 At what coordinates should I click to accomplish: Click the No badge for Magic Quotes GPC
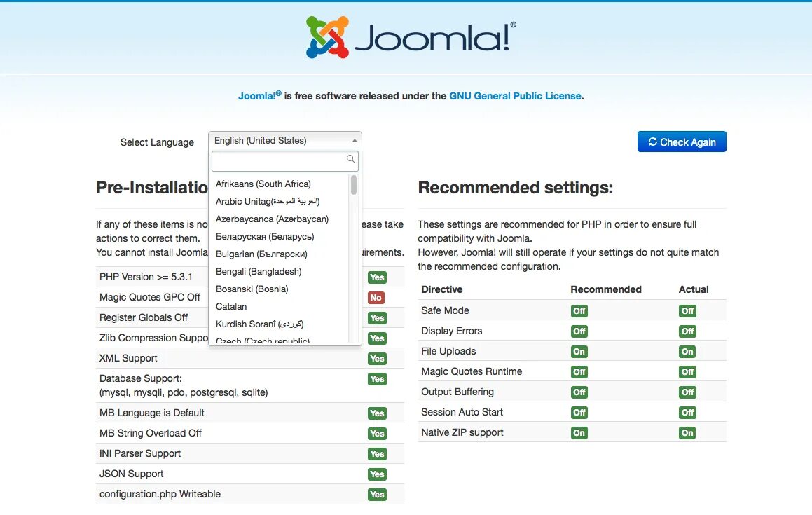(x=376, y=297)
